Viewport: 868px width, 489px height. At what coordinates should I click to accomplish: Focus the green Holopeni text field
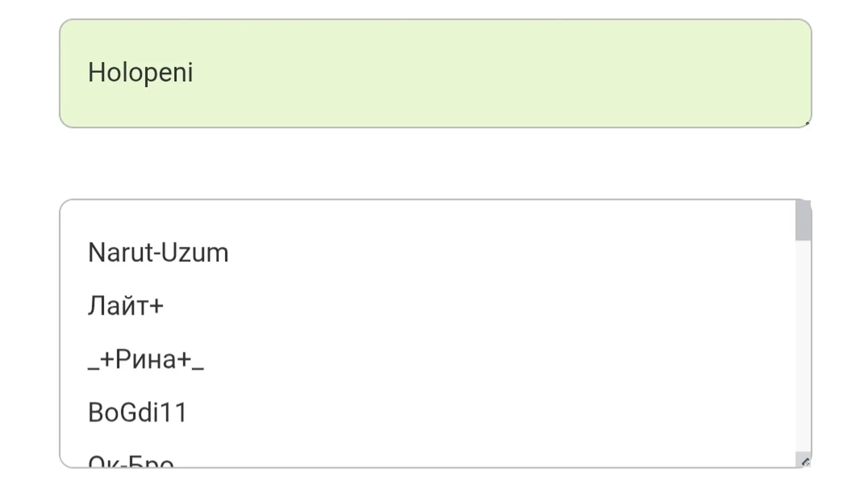click(x=435, y=73)
